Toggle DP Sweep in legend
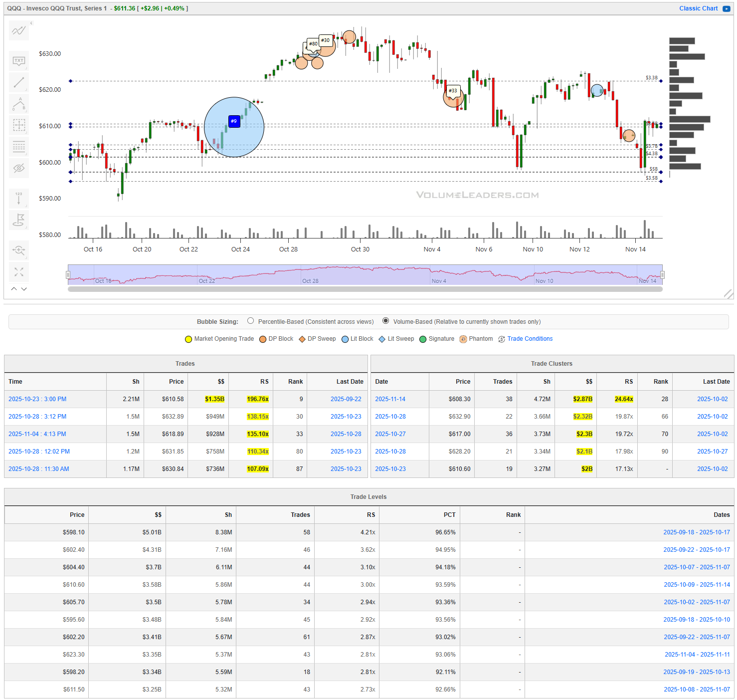Screen dimensions: 737x700 (x=317, y=339)
